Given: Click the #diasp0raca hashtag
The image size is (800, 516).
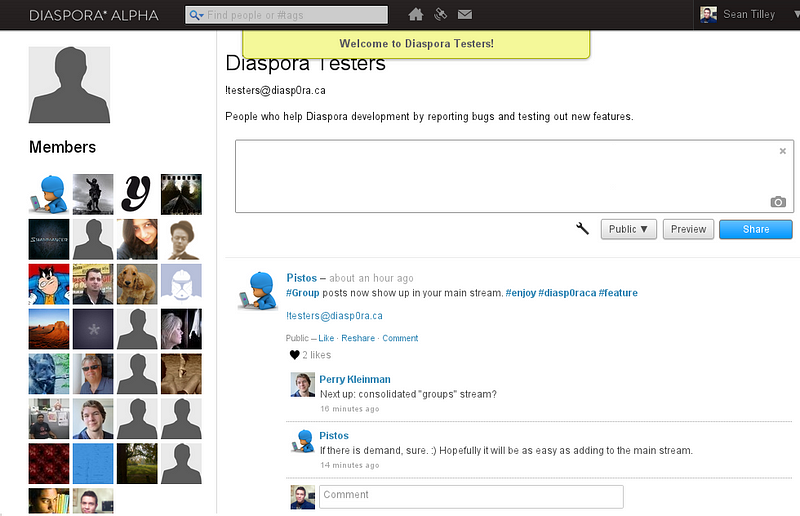Looking at the screenshot, I should tap(567, 292).
